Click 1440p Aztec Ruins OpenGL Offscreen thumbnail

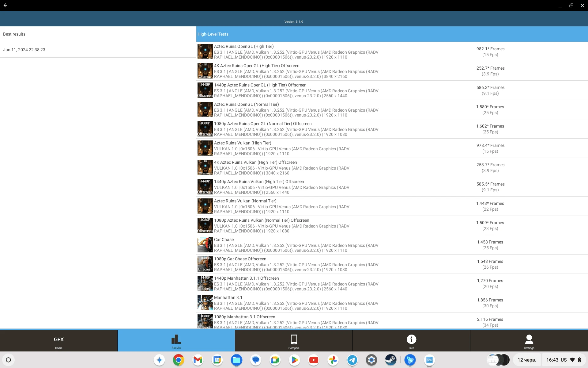205,90
